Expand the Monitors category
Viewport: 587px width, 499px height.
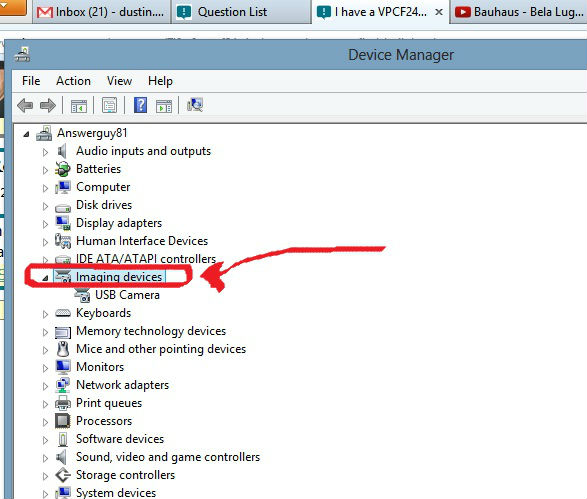(x=45, y=368)
